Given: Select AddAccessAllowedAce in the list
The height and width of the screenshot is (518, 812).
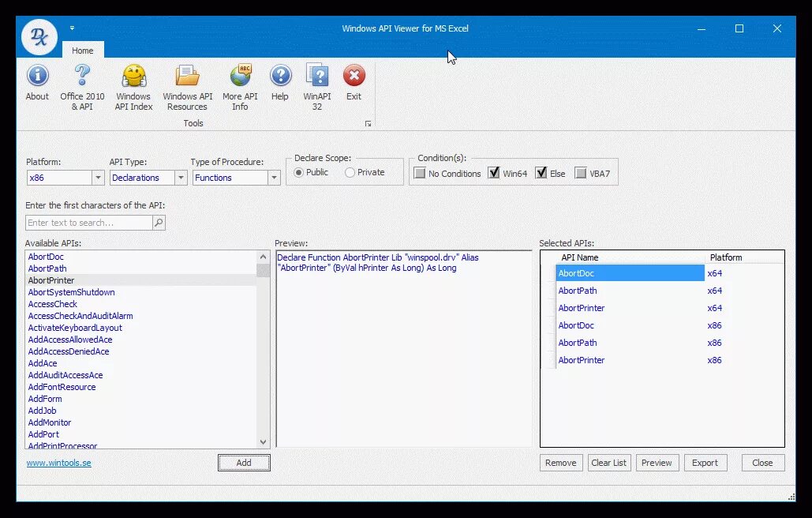Looking at the screenshot, I should click(140, 340).
